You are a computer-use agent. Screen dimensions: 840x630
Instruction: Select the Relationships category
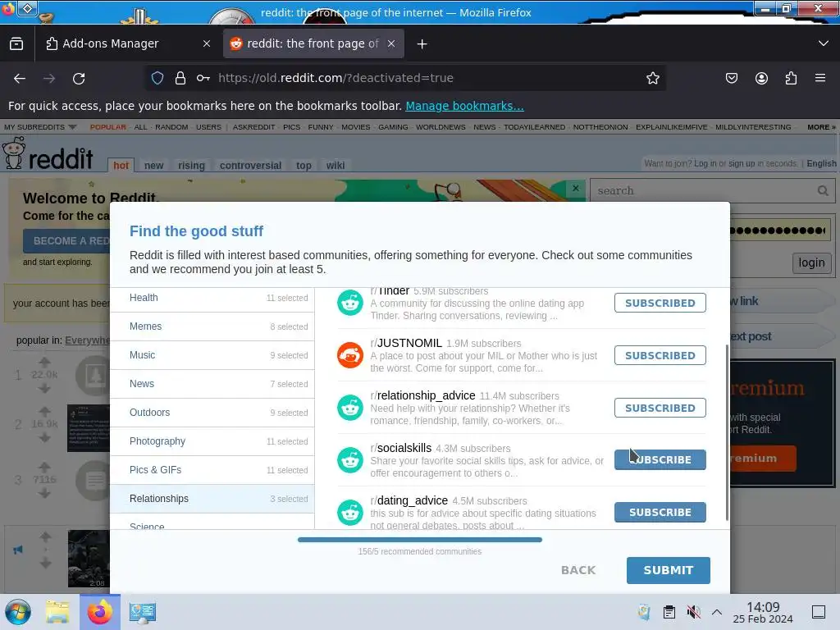[x=212, y=499]
